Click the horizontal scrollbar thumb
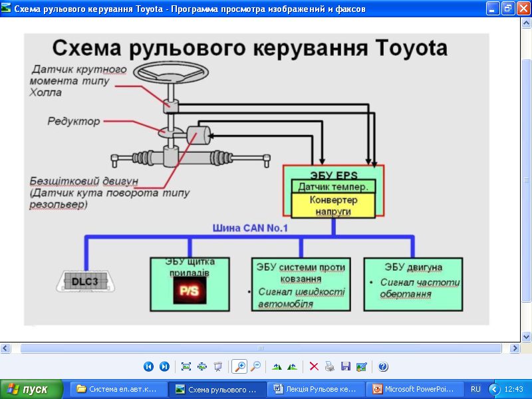 click(x=261, y=348)
